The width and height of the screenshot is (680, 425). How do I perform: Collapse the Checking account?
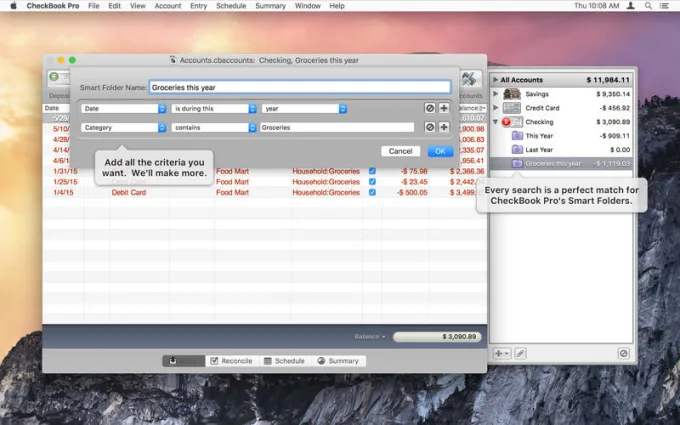[495, 122]
